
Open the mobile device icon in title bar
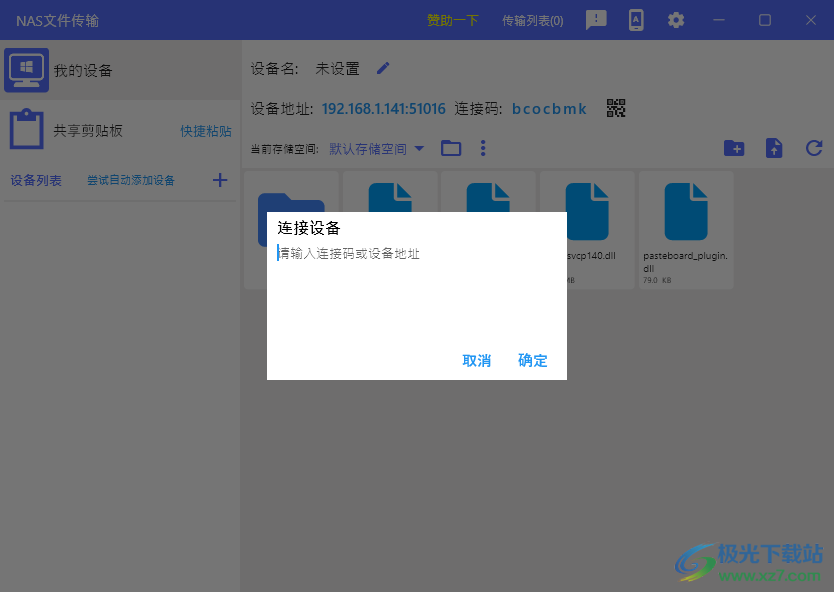[636, 20]
